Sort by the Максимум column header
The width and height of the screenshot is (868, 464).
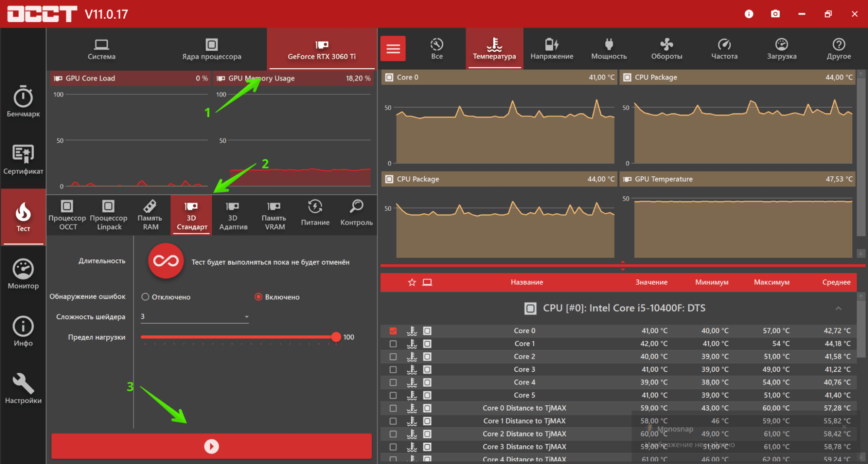click(772, 282)
